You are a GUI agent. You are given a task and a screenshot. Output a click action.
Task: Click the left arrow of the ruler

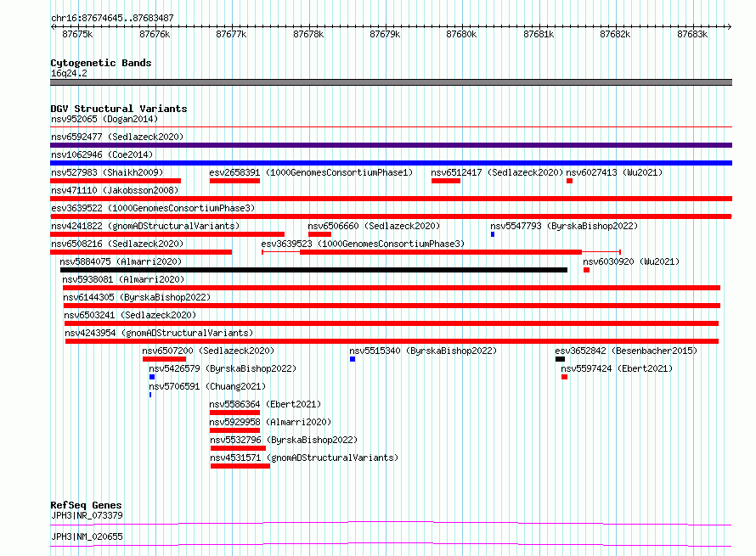pyautogui.click(x=53, y=26)
